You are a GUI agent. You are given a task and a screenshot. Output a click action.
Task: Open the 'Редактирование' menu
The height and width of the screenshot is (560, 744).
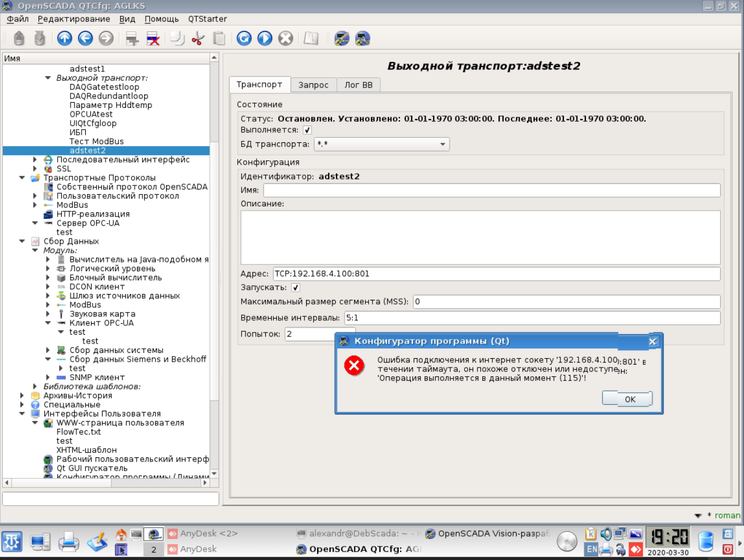pyautogui.click(x=73, y=19)
